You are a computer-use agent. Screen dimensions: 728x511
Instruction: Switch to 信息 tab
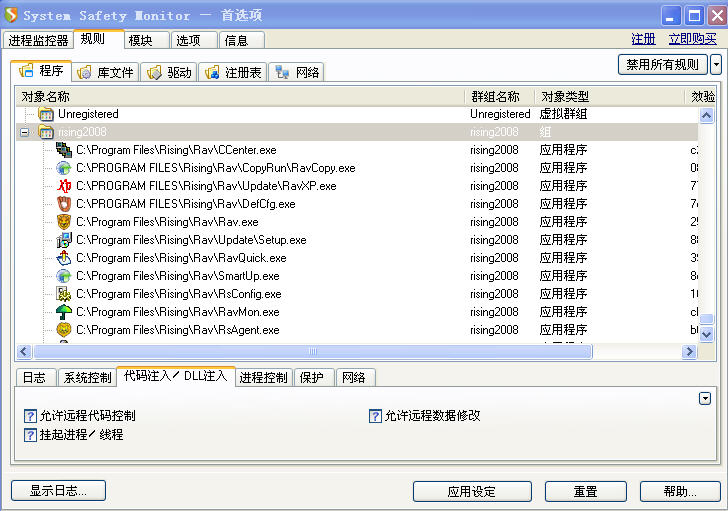tap(242, 40)
